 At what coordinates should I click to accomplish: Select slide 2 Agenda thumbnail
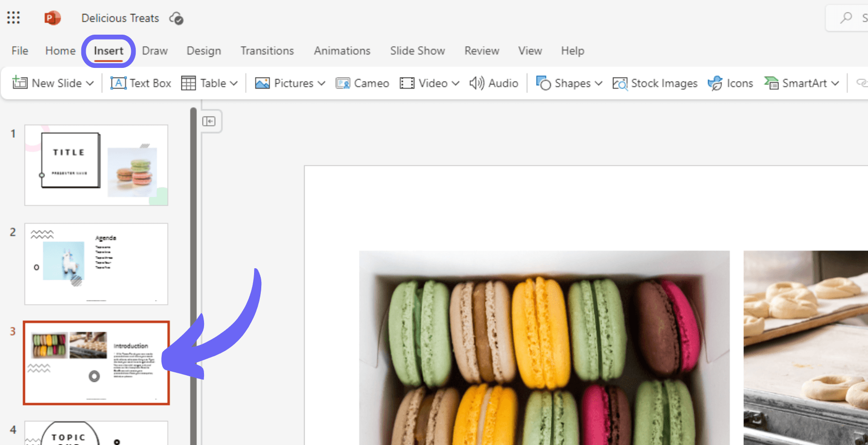[x=96, y=264]
